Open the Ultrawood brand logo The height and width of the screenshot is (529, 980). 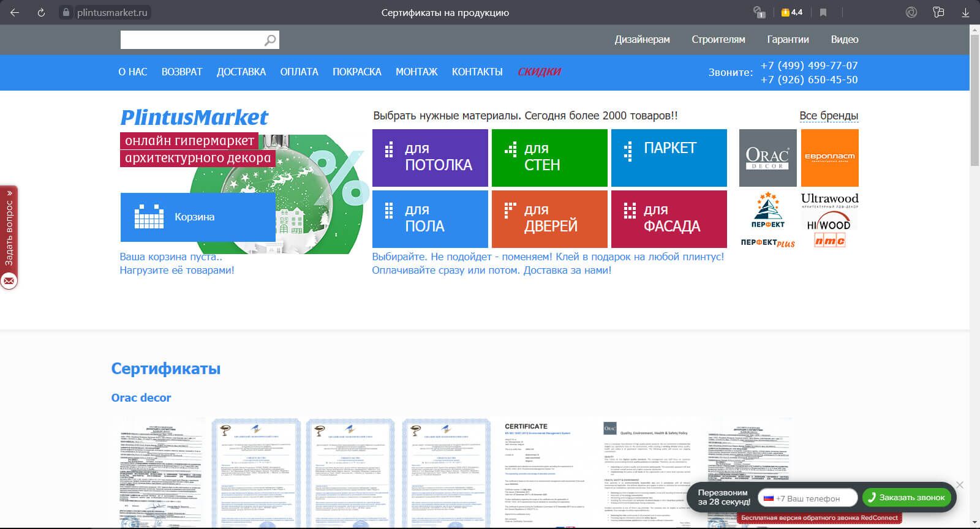[x=829, y=200]
